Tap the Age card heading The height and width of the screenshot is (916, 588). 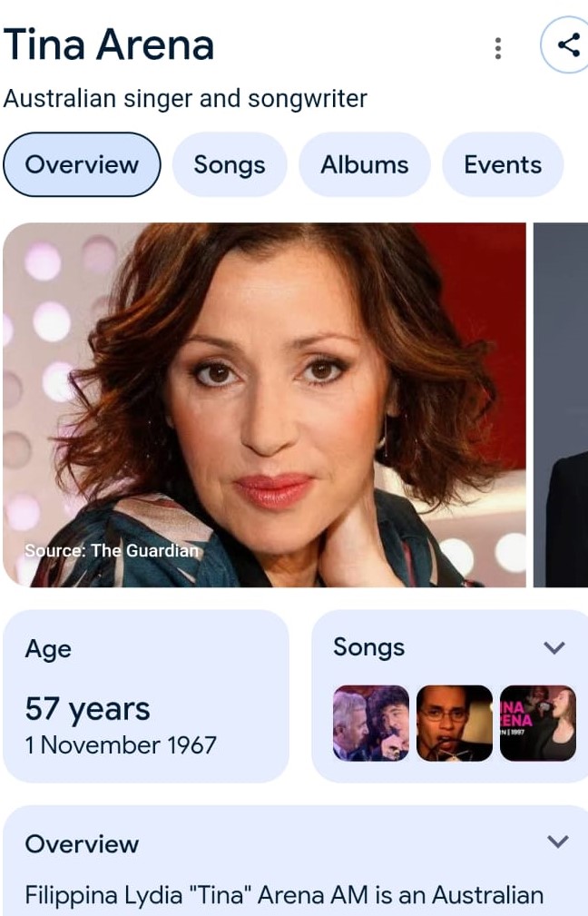pyautogui.click(x=48, y=649)
